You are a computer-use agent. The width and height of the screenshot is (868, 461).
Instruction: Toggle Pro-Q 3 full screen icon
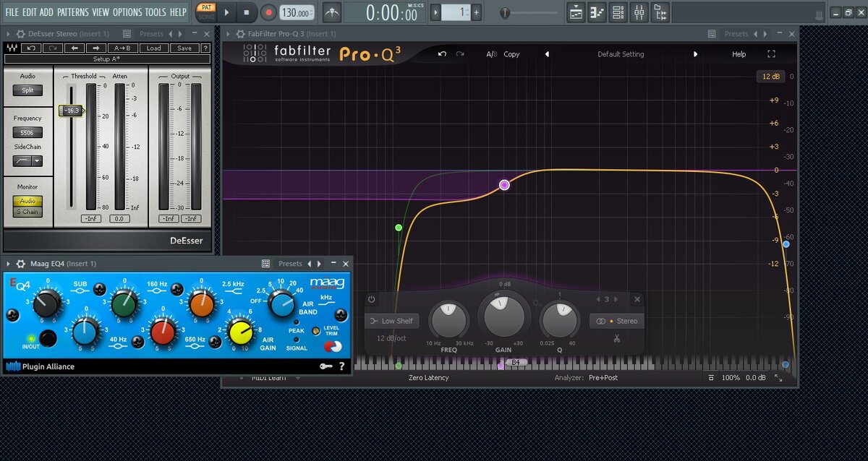click(x=771, y=54)
